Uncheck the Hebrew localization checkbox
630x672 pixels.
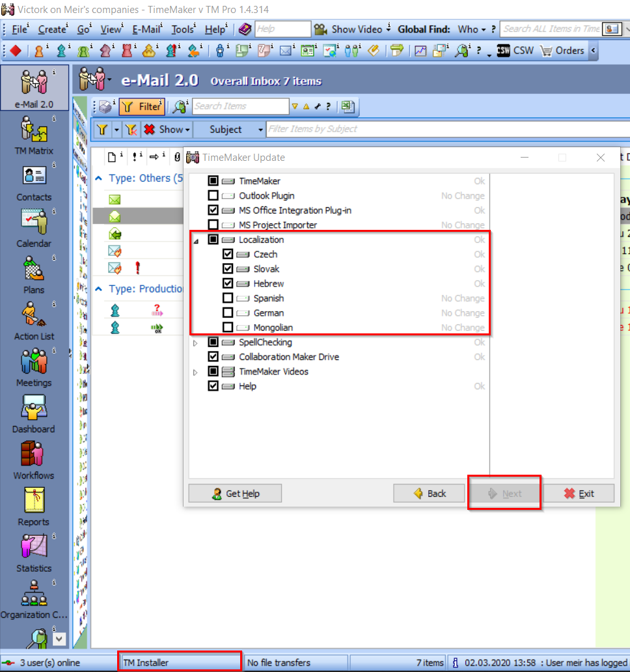(x=228, y=283)
